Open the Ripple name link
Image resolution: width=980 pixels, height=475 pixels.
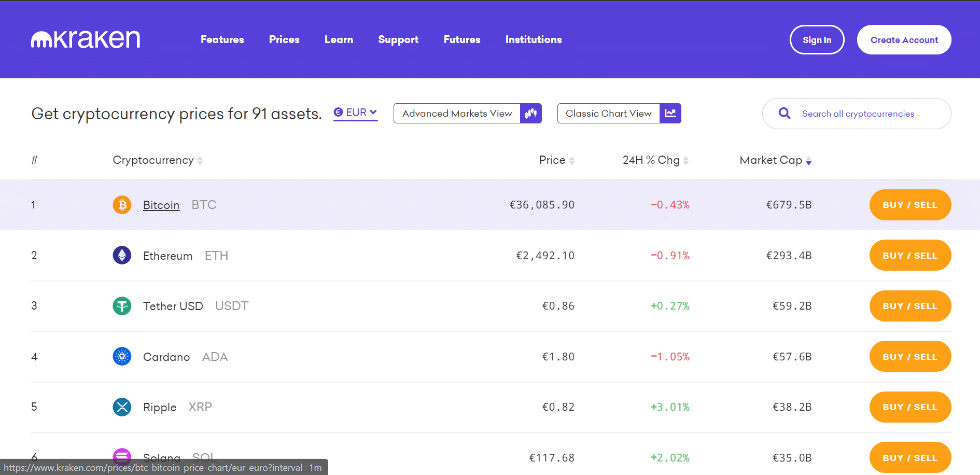tap(160, 408)
